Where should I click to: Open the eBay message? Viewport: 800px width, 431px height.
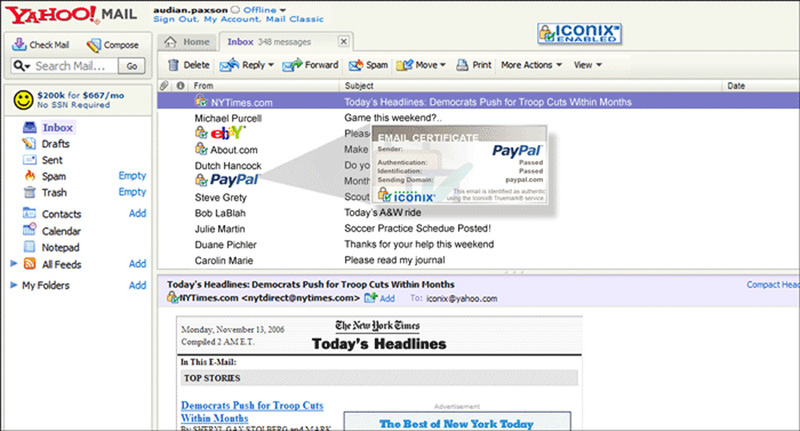[220, 133]
